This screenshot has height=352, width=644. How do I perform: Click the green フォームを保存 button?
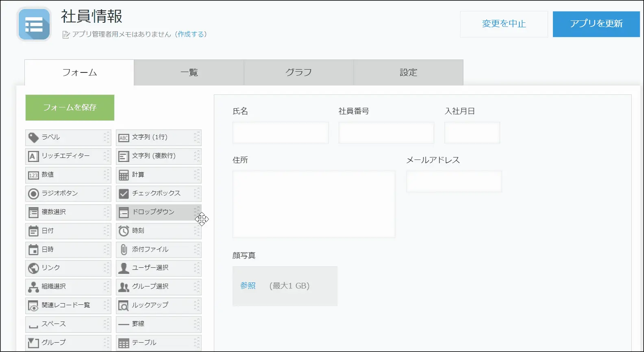tap(70, 107)
